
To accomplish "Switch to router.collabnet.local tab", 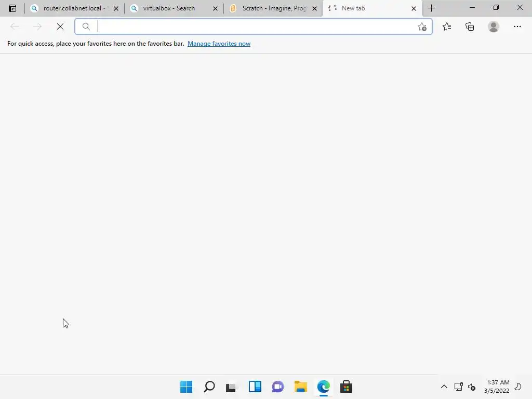I will (x=74, y=8).
